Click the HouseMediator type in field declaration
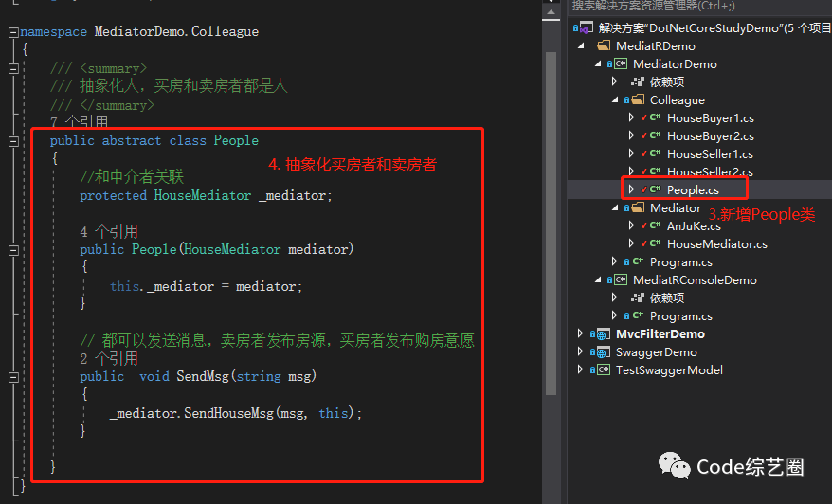832x504 pixels. [x=203, y=196]
